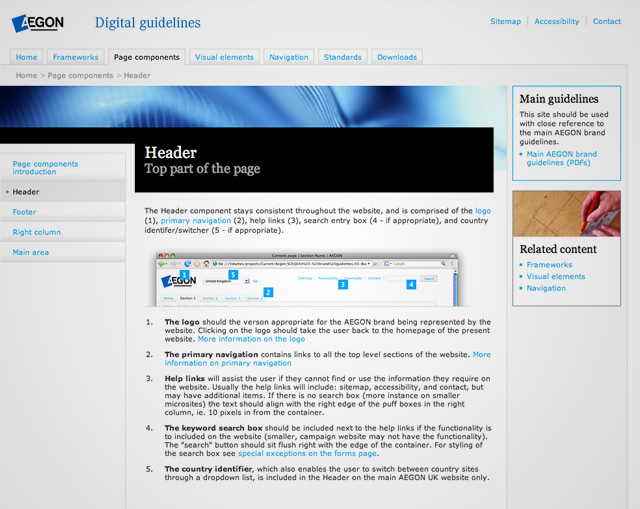Open Visual elements under Related content
Viewport: 640px width, 509px height.
(556, 276)
